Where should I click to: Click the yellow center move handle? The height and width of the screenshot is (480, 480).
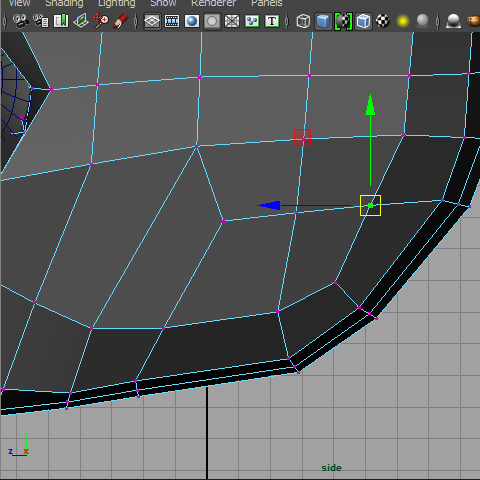point(370,205)
